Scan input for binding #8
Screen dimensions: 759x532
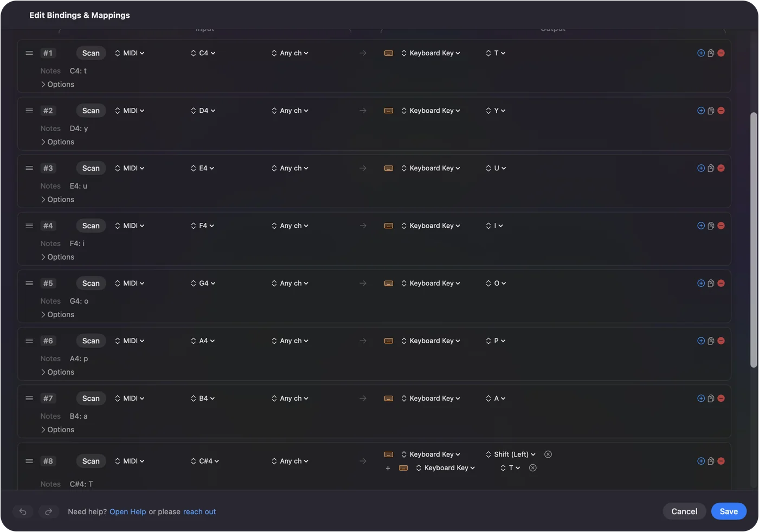91,461
